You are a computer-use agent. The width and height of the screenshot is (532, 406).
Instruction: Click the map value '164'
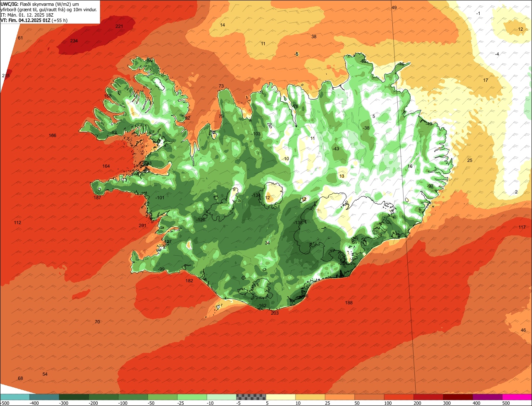point(106,166)
